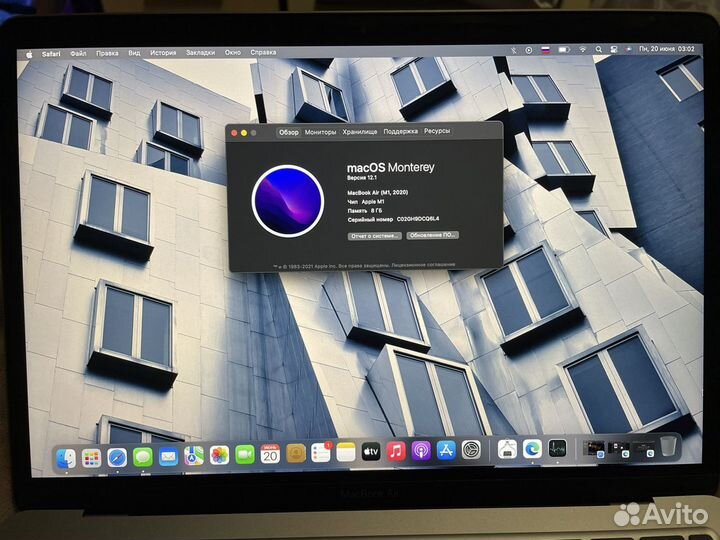Open the Правка menu

click(x=107, y=53)
